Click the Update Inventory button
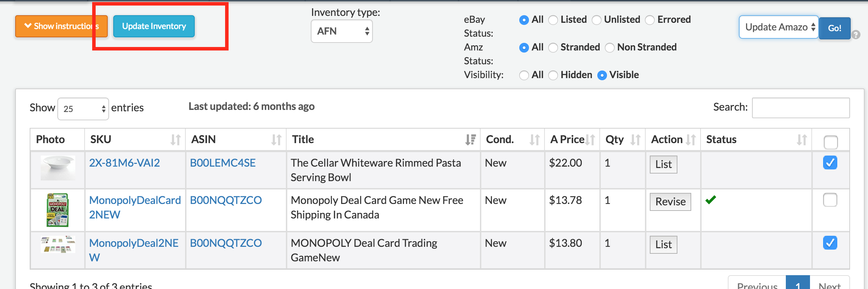Screen dimensions: 868x289 [x=154, y=26]
